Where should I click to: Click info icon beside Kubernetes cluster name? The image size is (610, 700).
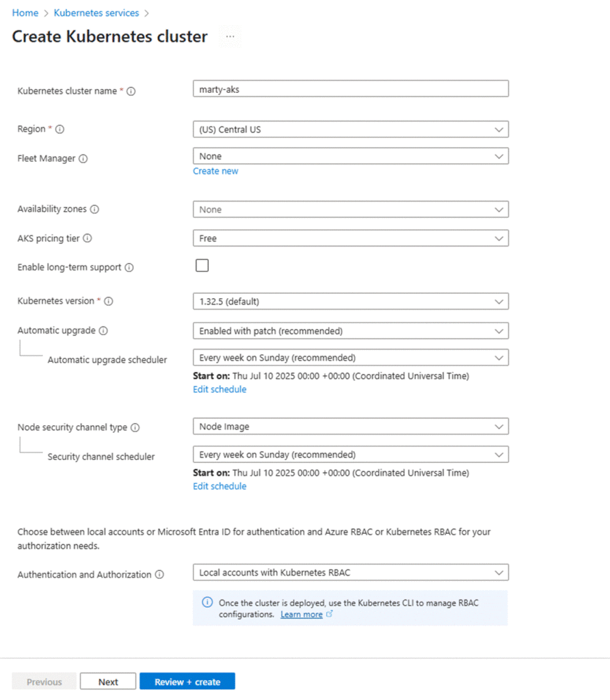click(x=131, y=91)
